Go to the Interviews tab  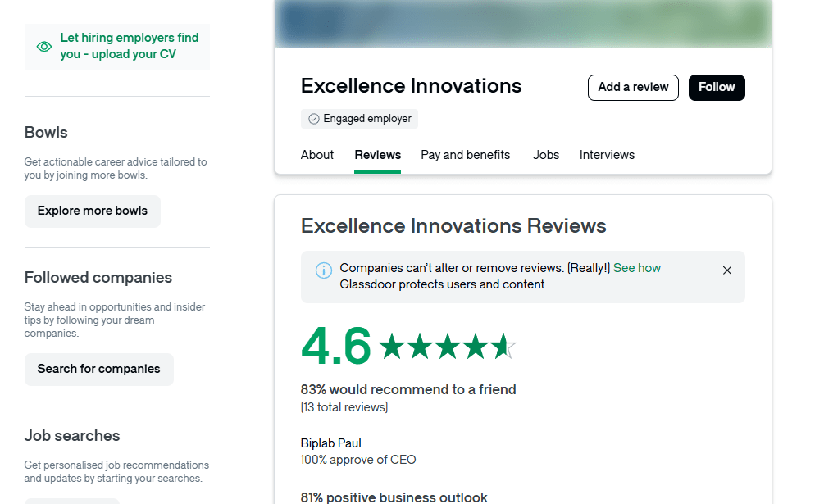click(x=607, y=155)
